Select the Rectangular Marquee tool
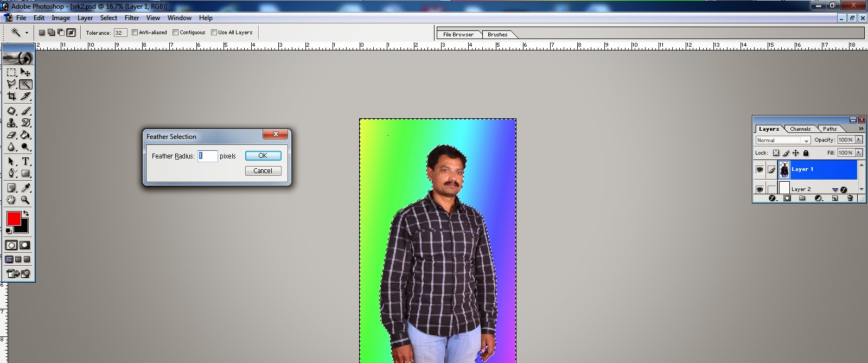This screenshot has height=363, width=868. pos(11,72)
